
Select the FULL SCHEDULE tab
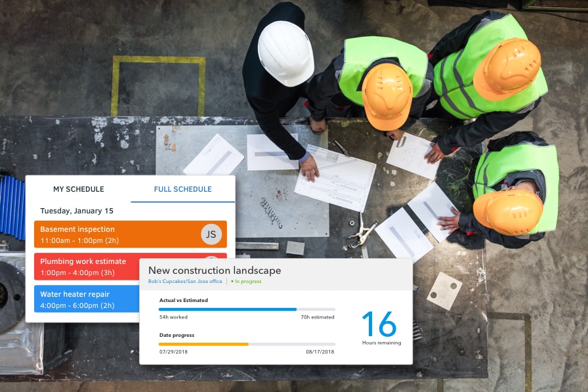coord(182,189)
